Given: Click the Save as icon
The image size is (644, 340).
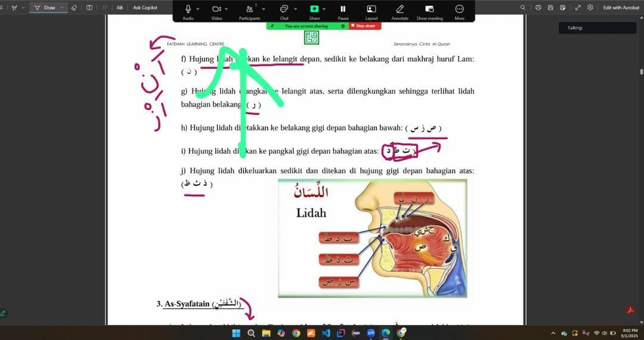Looking at the screenshot, I should 563,7.
